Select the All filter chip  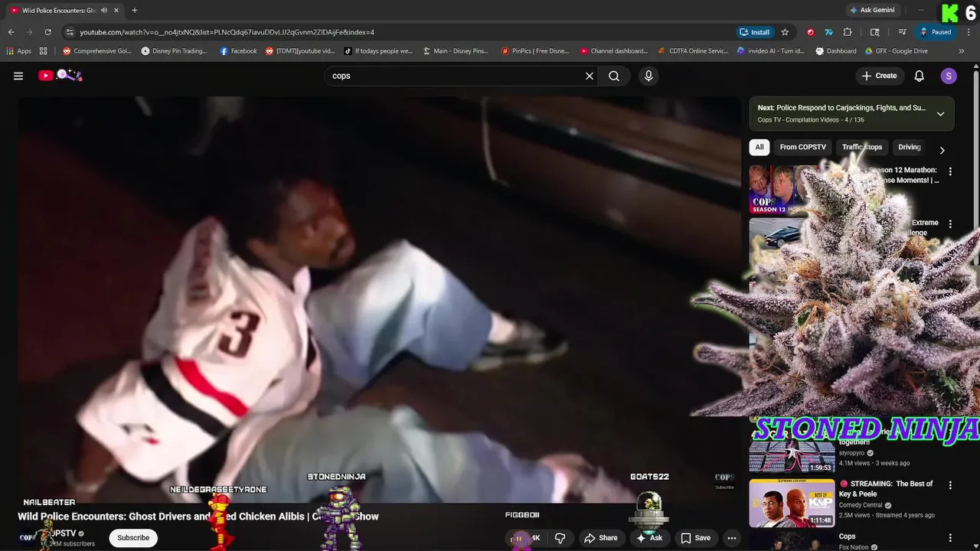(x=759, y=147)
